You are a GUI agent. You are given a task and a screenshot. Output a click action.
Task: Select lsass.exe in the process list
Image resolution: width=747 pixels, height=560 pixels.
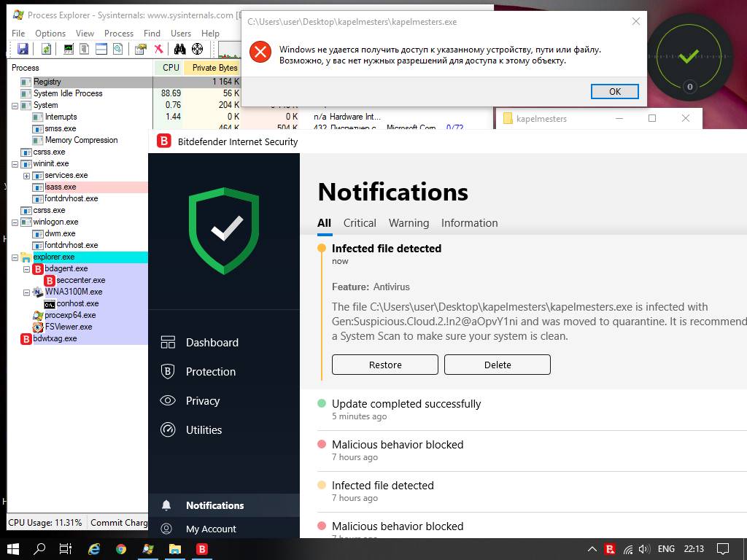(61, 187)
